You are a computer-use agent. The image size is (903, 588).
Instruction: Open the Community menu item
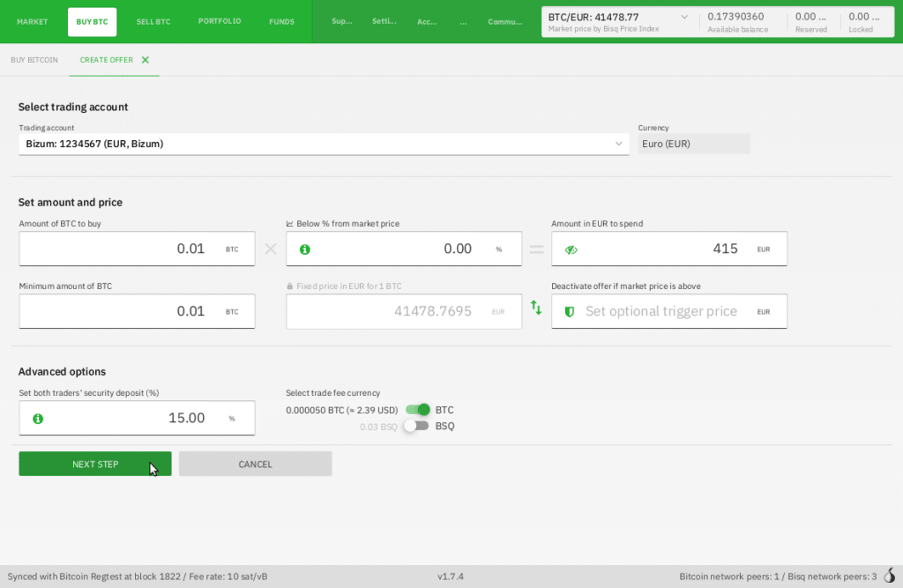tap(505, 22)
